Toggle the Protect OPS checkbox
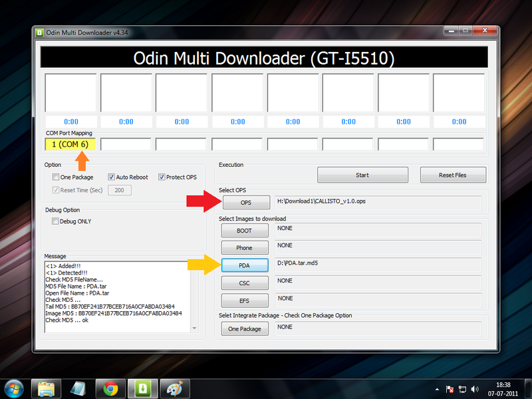The height and width of the screenshot is (399, 532). point(162,178)
